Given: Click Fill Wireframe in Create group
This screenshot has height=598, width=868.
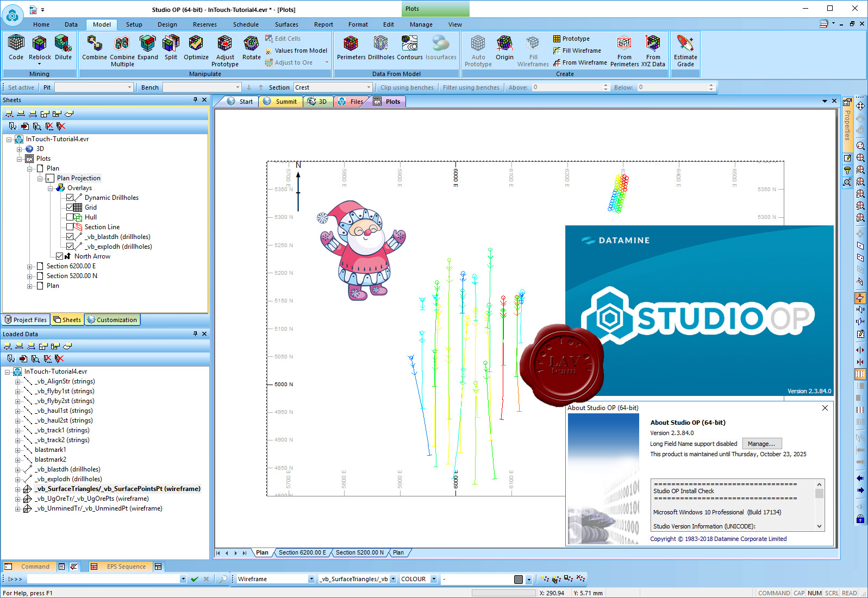Looking at the screenshot, I should pos(577,51).
